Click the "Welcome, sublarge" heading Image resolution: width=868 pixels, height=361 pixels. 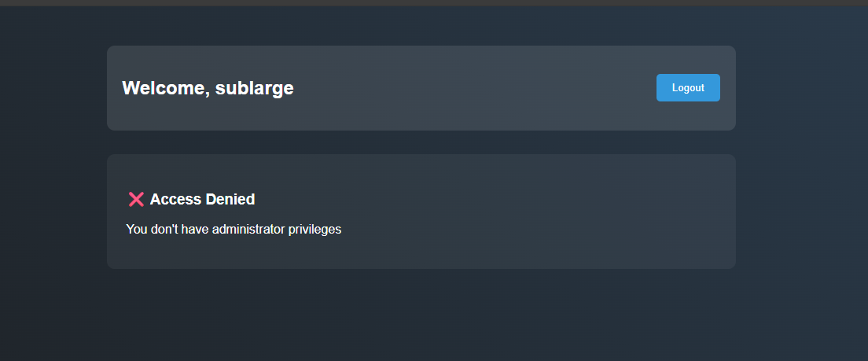208,88
